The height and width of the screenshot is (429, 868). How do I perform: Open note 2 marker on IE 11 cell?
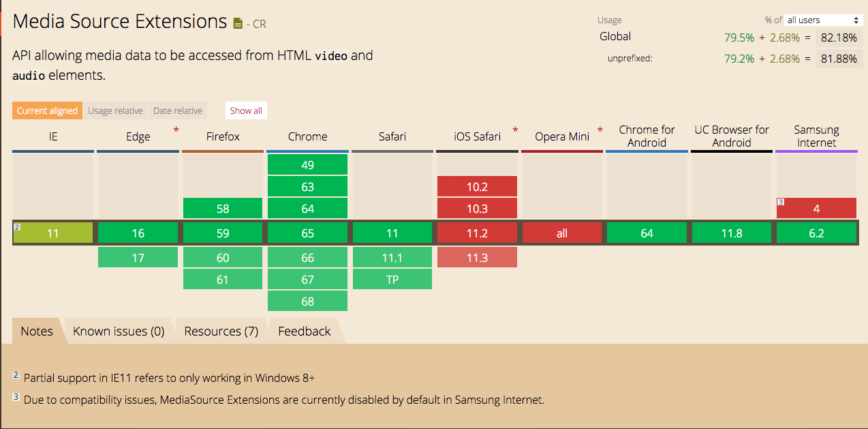click(x=17, y=228)
